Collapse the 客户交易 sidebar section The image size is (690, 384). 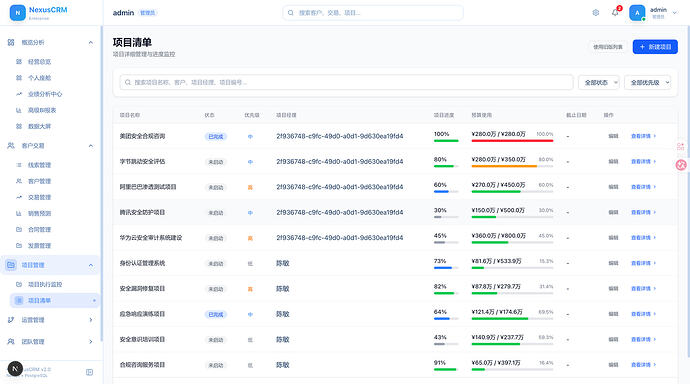pos(91,146)
